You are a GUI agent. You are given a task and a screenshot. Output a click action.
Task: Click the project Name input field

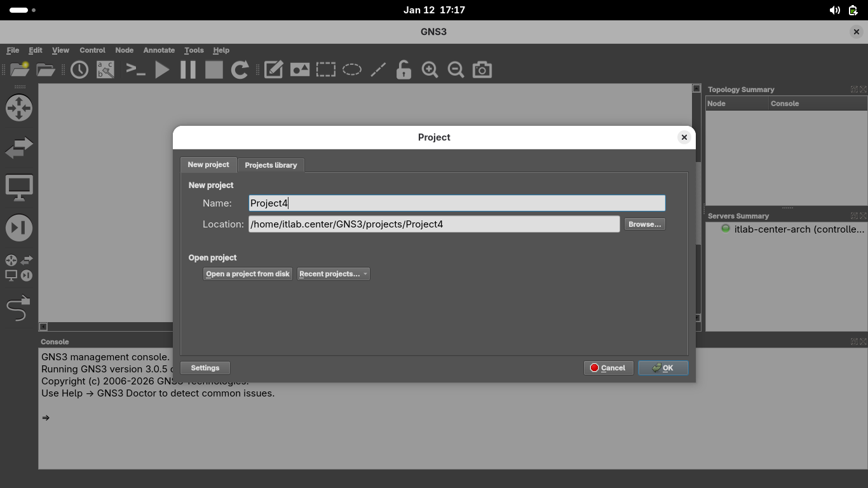456,203
